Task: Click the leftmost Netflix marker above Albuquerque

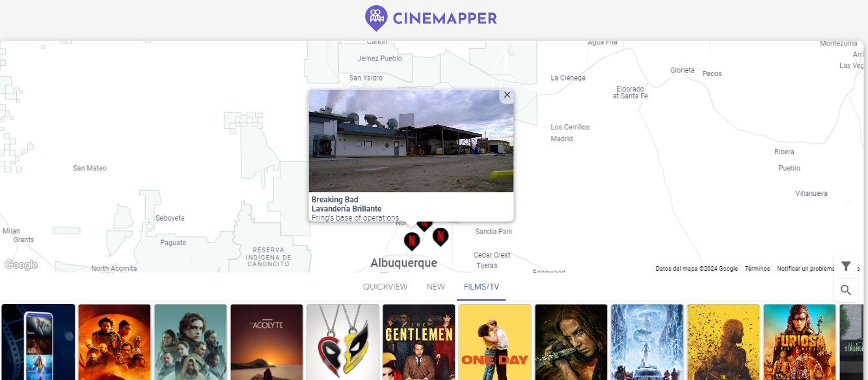Action: (412, 239)
